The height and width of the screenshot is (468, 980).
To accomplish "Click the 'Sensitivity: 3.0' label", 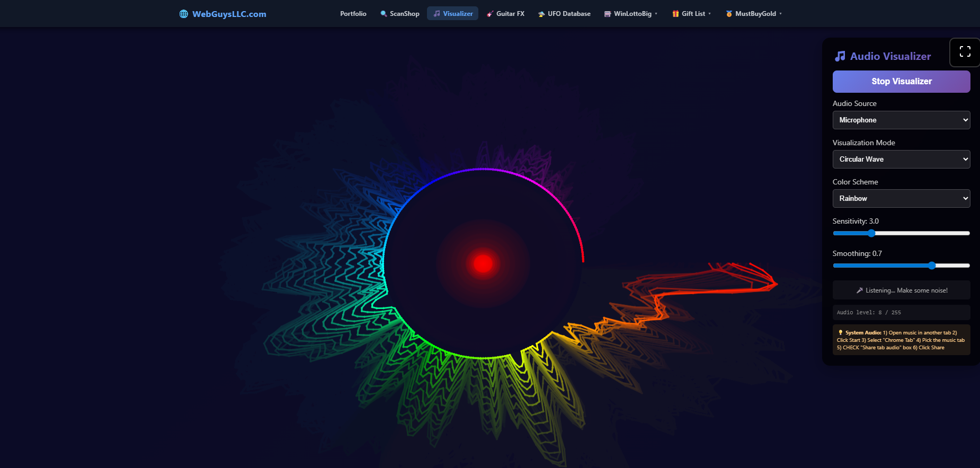I will [x=856, y=221].
